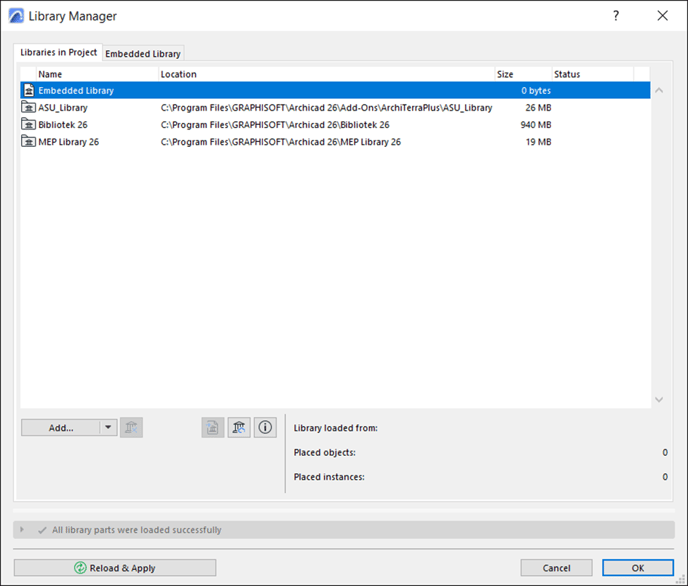Show library information with the info icon

point(265,427)
